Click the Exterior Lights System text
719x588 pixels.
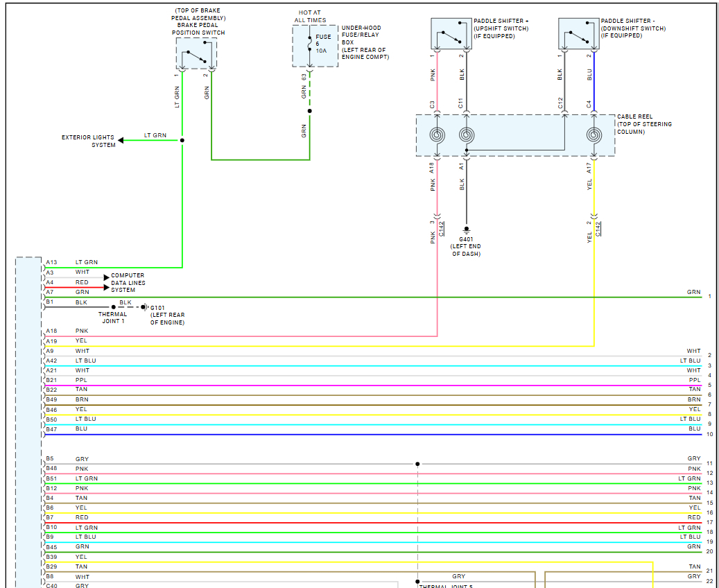pos(88,141)
